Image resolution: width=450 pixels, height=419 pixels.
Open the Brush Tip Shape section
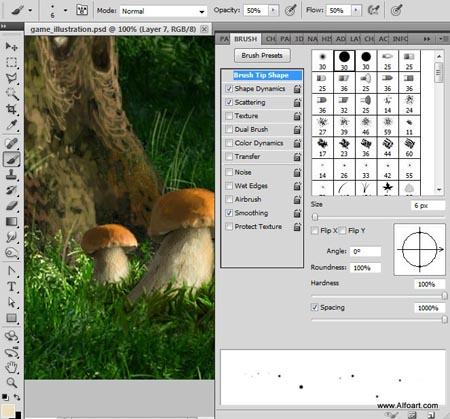[261, 75]
